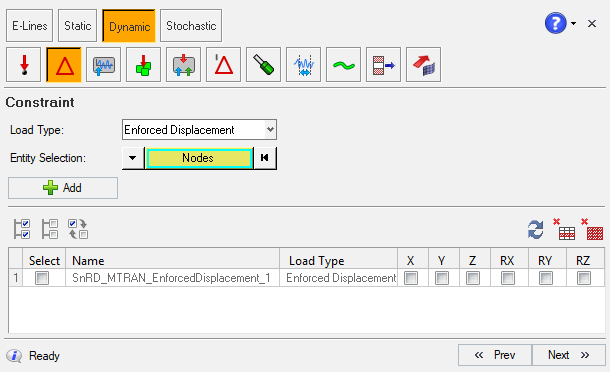This screenshot has width=610, height=372.
Task: Open the red blocks with arrow icon
Action: 384,65
